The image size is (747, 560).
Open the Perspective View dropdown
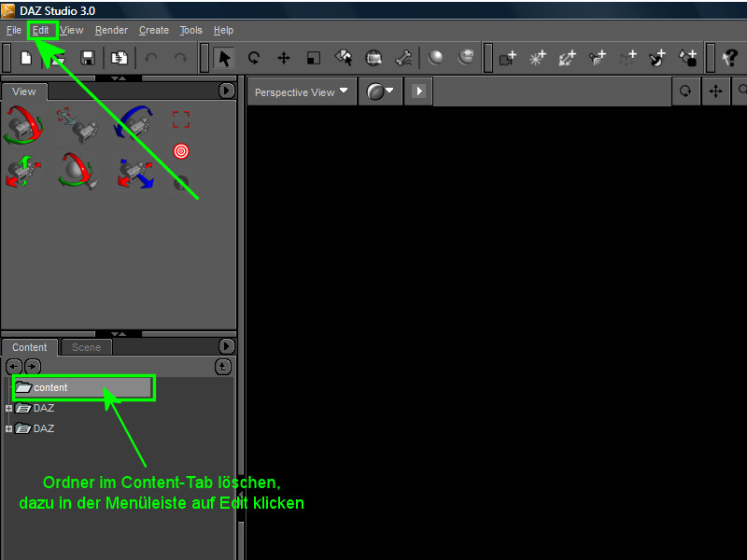[x=301, y=91]
